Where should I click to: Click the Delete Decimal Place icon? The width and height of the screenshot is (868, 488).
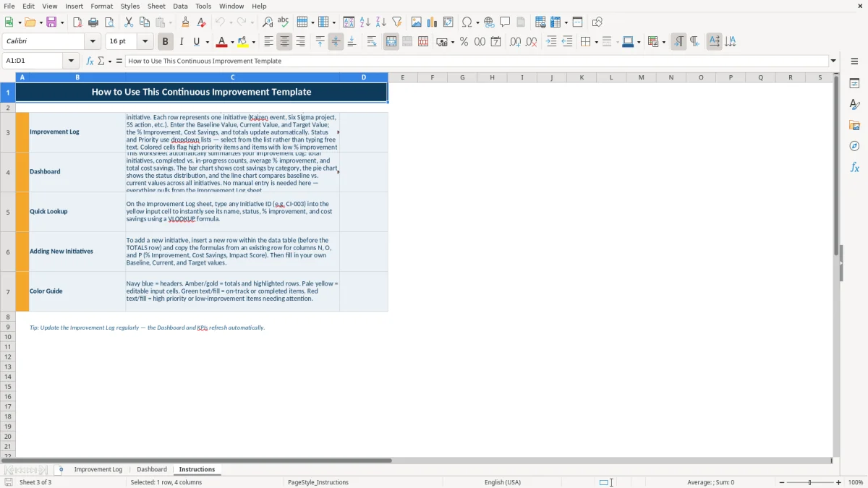pos(531,42)
